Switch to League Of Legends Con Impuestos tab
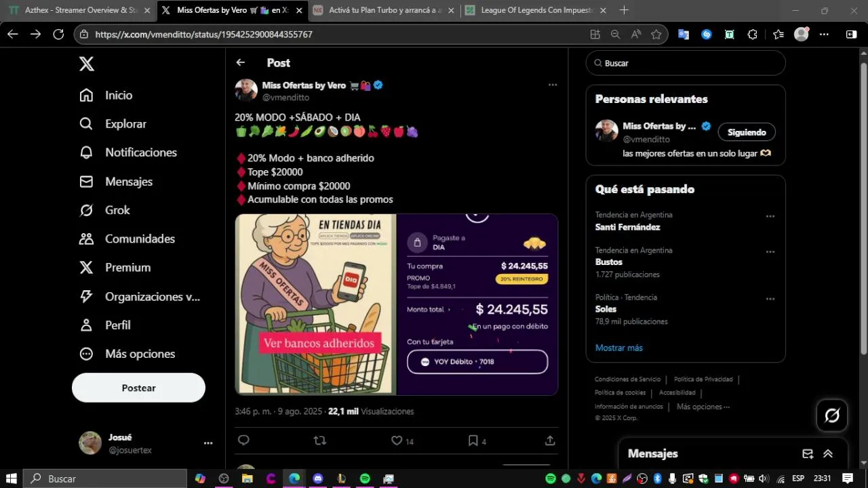Viewport: 868px width, 488px height. point(536,10)
